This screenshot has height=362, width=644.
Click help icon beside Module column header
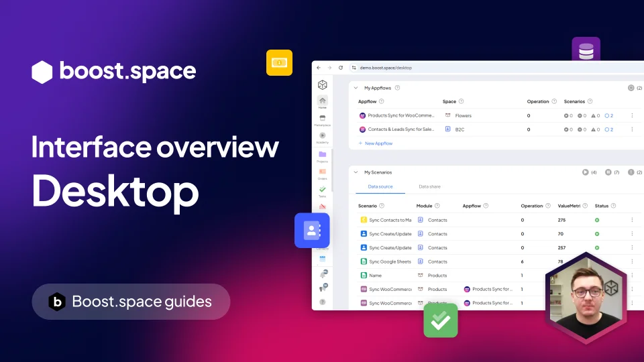437,206
